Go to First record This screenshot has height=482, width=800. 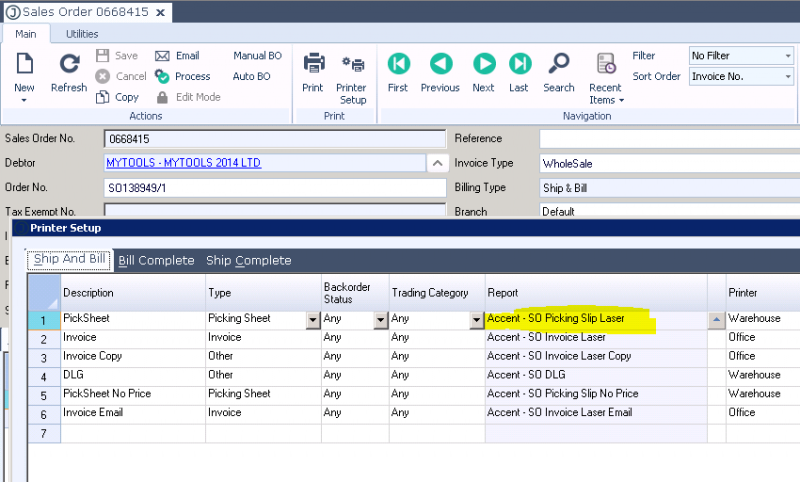pos(398,66)
